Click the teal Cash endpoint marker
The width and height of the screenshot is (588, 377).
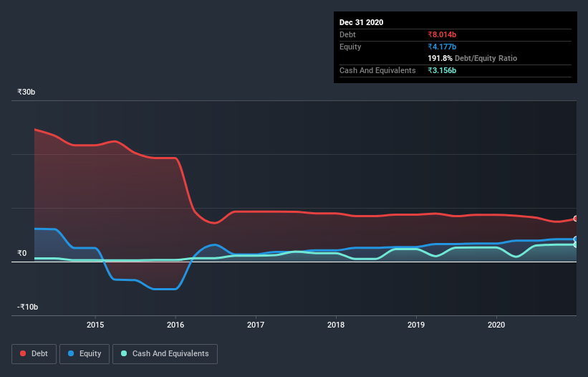[576, 244]
